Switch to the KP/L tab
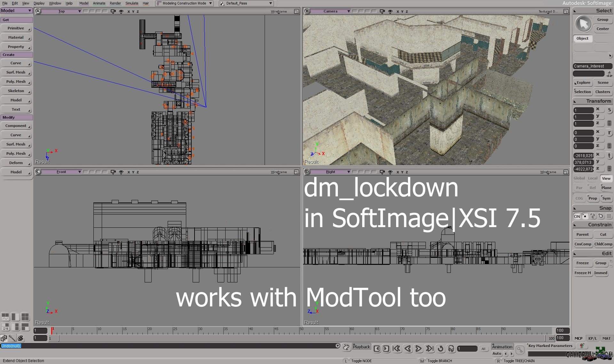614x364 pixels. pyautogui.click(x=592, y=338)
